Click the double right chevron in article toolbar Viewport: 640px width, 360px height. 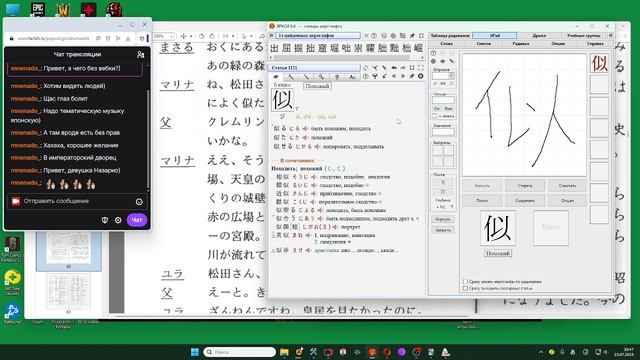(402, 76)
